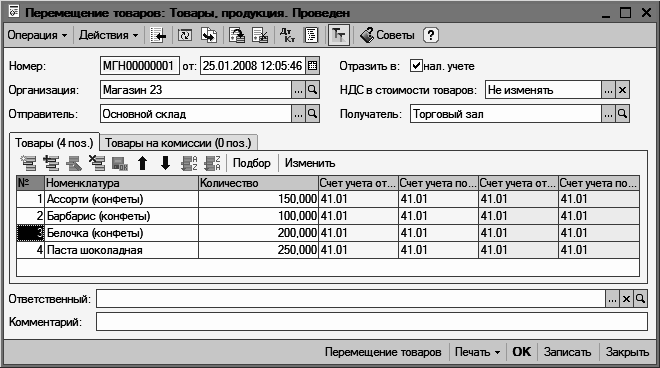
Task: Click ellipsis button of НДС в стоимости товаров
Action: click(x=608, y=90)
